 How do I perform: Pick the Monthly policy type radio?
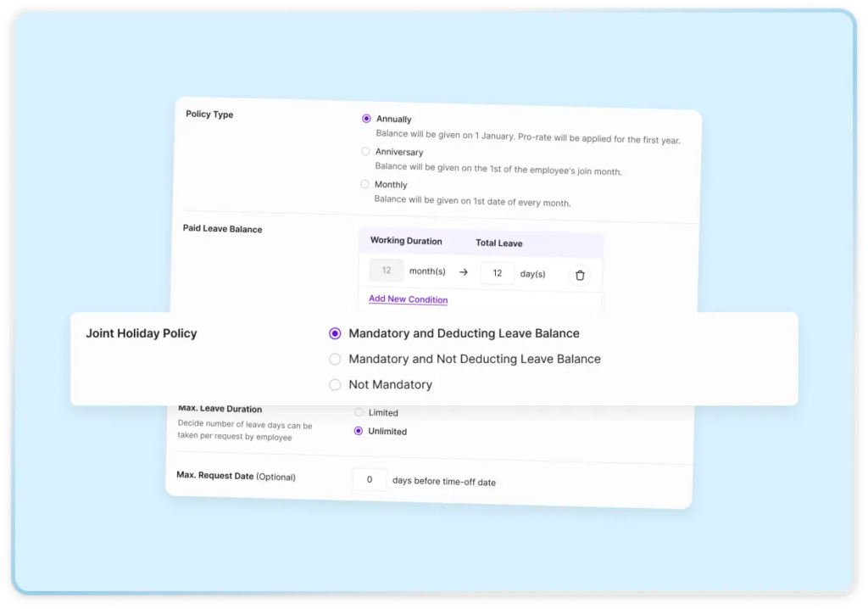[364, 184]
